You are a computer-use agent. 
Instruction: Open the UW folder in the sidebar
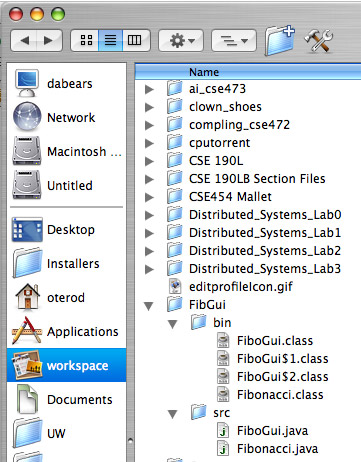pos(65,433)
